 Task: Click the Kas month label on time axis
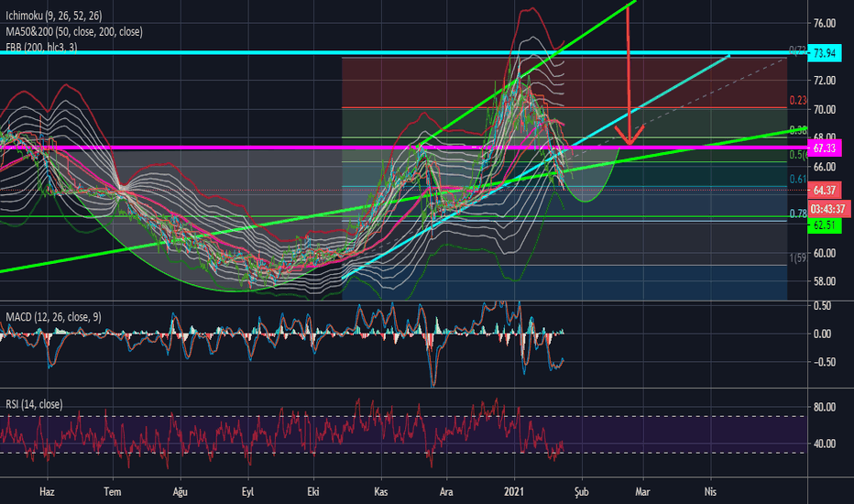pyautogui.click(x=380, y=491)
